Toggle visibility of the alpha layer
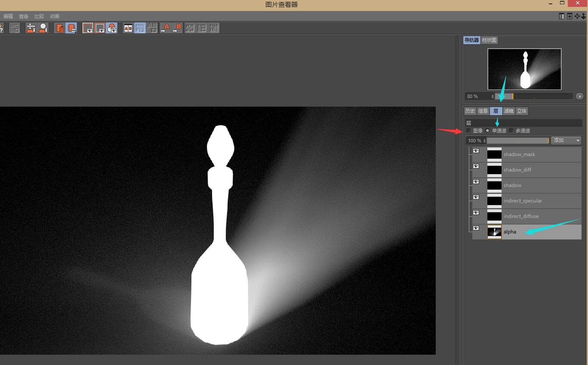588x365 pixels. [476, 228]
